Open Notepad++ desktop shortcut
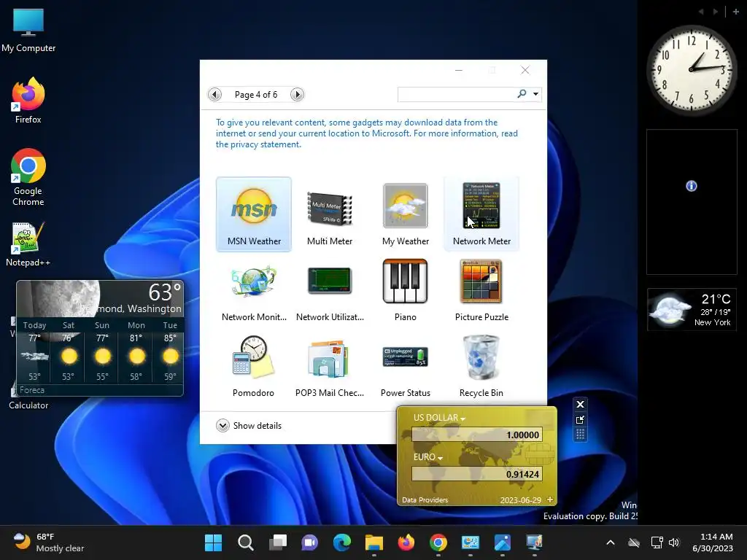The height and width of the screenshot is (560, 747). 28,244
